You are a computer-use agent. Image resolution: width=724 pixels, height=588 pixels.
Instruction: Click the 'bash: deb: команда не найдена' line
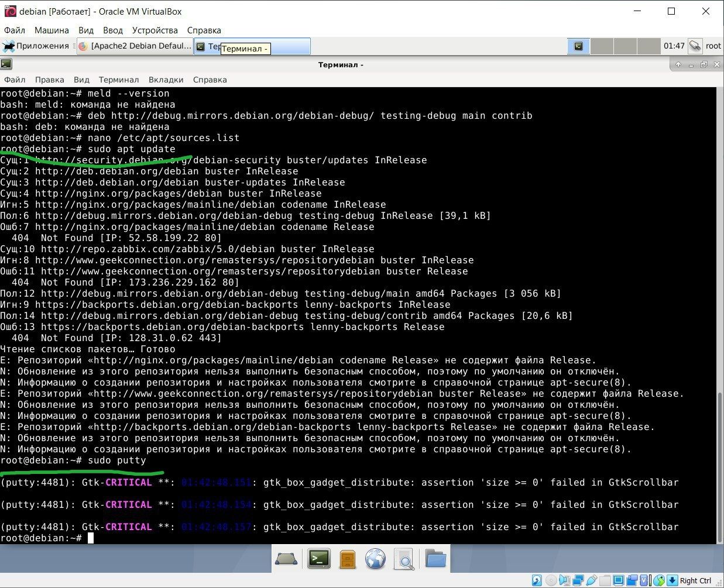[x=85, y=127]
